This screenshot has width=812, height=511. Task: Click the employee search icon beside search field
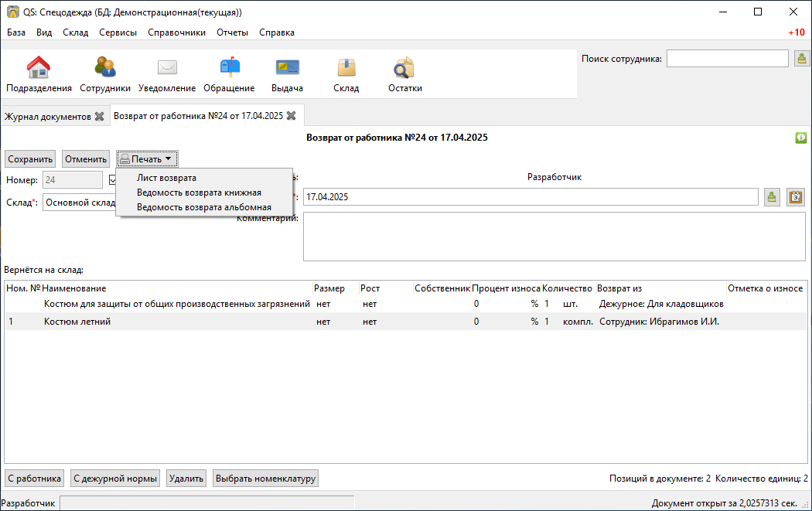tap(802, 59)
